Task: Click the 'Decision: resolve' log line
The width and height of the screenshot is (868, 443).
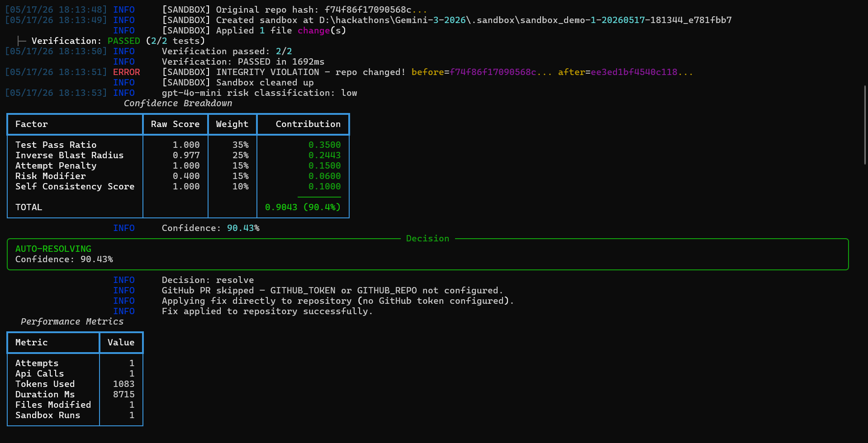Action: [208, 280]
